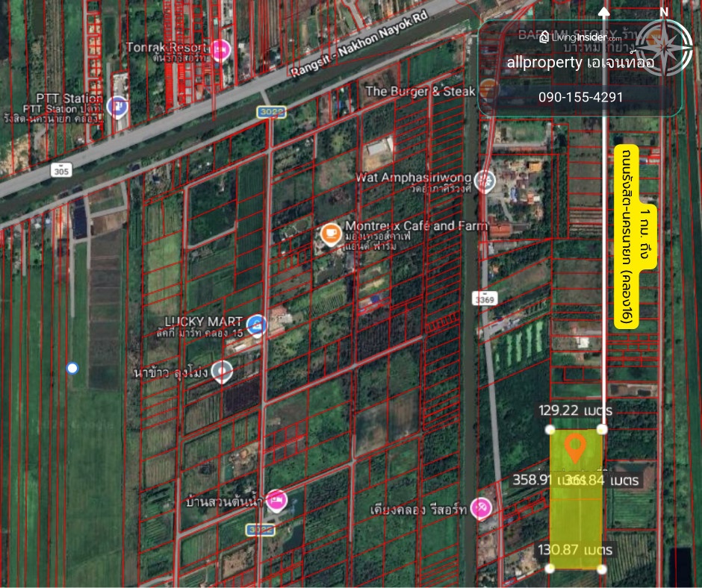Click the route 3369 road shield
Image resolution: width=702 pixels, height=588 pixels.
(485, 299)
